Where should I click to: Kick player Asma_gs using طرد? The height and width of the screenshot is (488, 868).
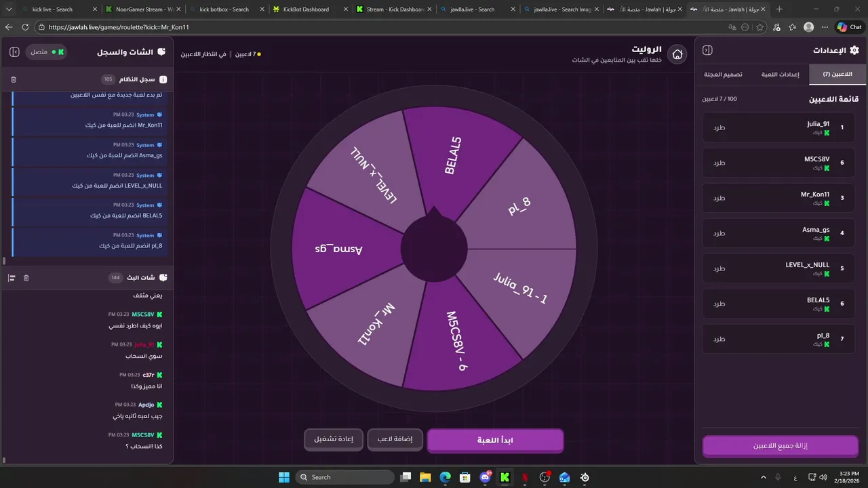point(719,233)
